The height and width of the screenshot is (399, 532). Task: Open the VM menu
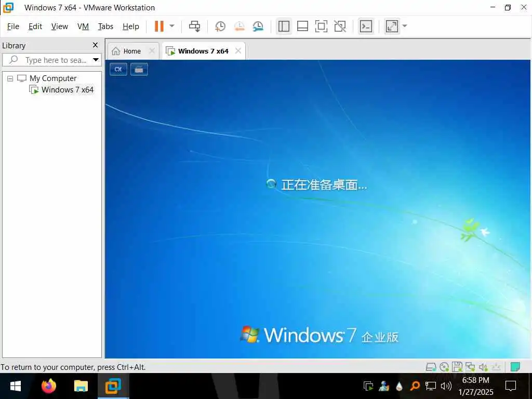pos(83,26)
